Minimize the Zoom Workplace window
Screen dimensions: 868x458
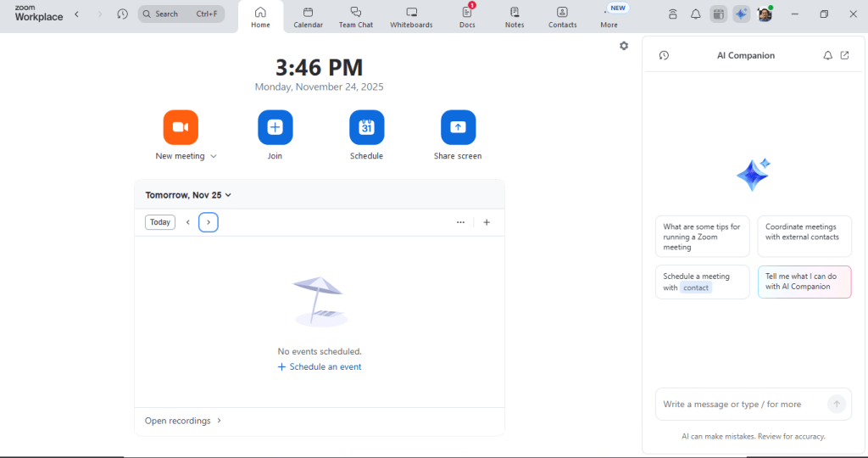click(795, 14)
